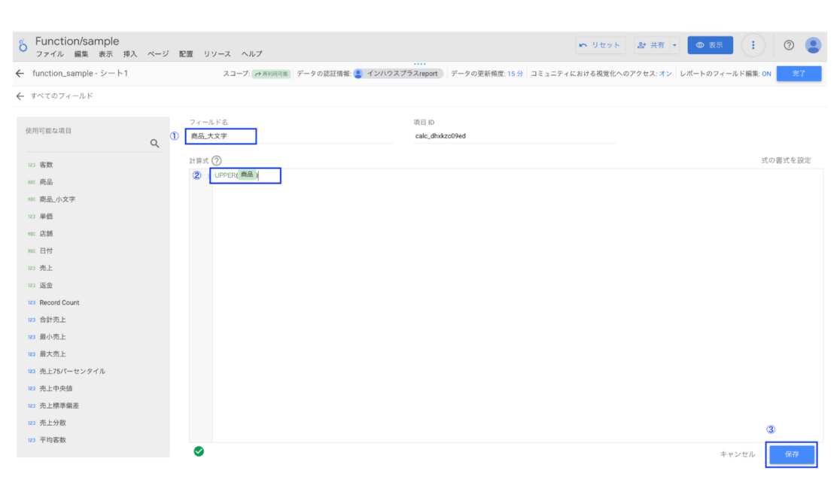Click the 保存 button
Image resolution: width=840 pixels, height=504 pixels.
tap(791, 454)
